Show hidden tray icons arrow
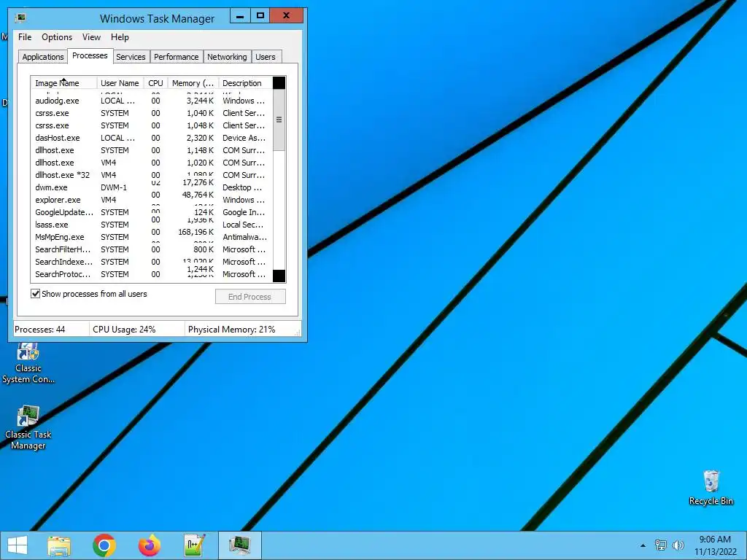Viewport: 747px width, 560px height. tap(643, 545)
